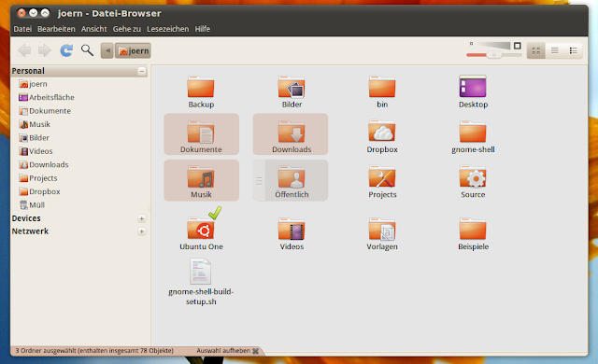This screenshot has height=364, width=598.
Task: Click the Personal section header
Action: point(78,71)
